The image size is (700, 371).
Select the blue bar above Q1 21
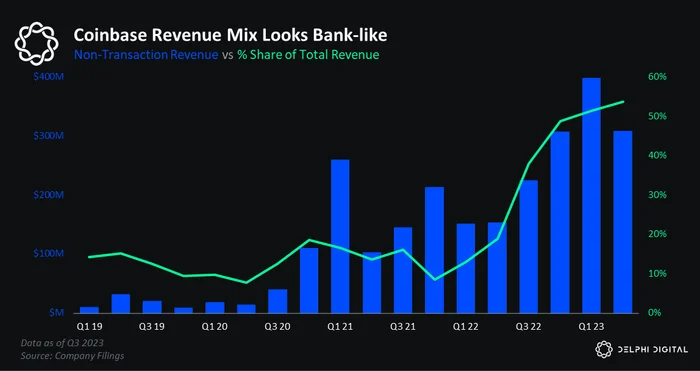(x=340, y=236)
